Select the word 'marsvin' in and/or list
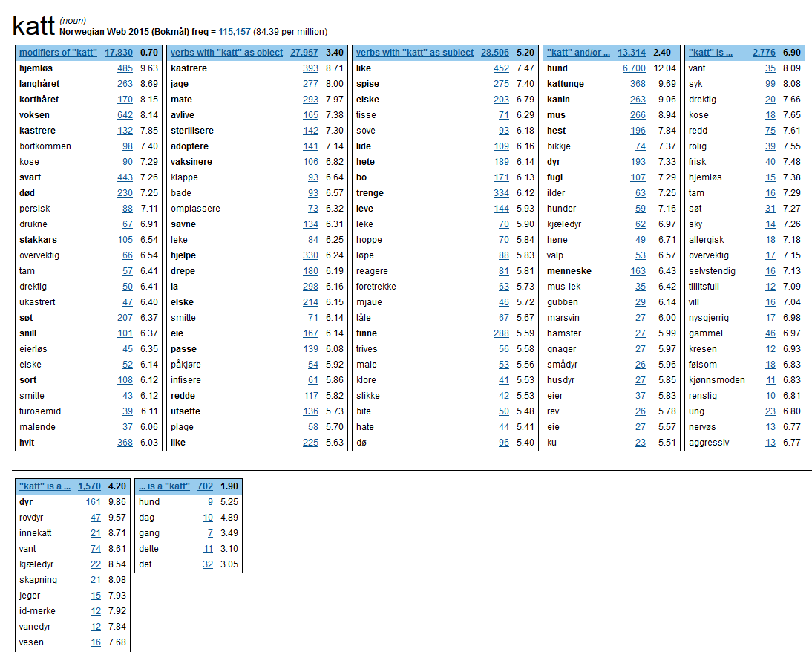812x652 pixels. (563, 317)
